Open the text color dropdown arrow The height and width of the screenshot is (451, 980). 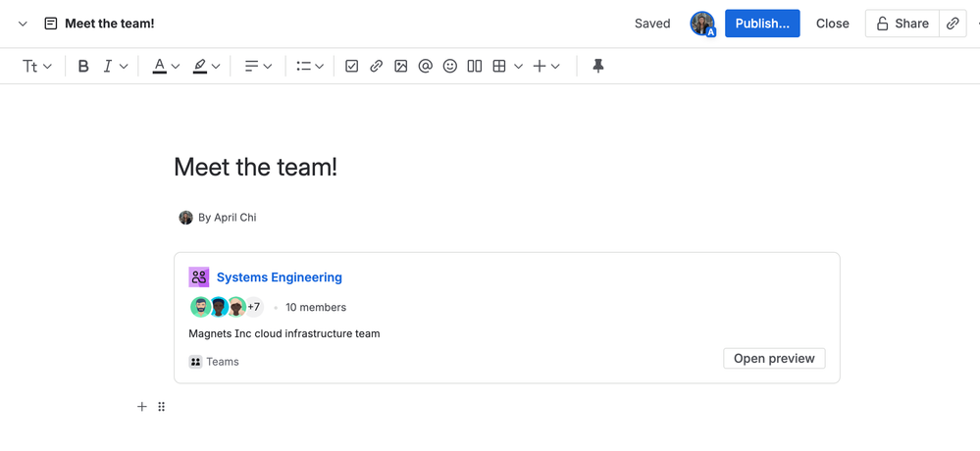pyautogui.click(x=176, y=67)
